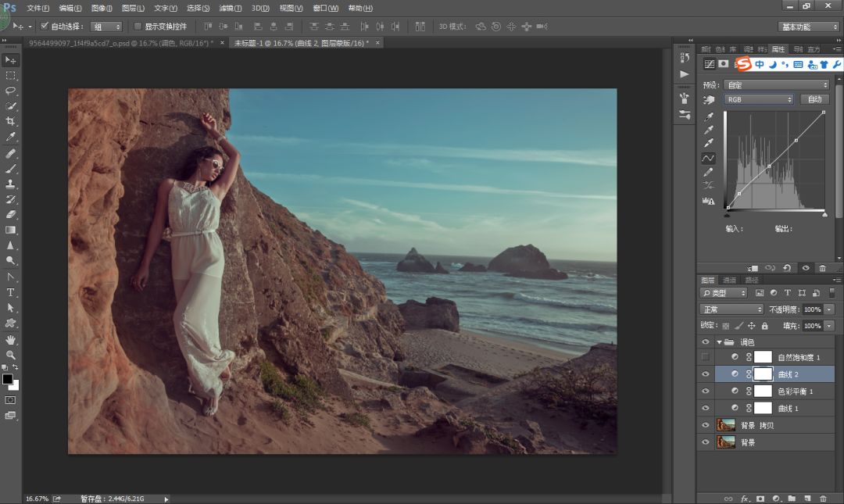Screen dimensions: 844x504
Task: Delete layer using Layers panel trash icon
Action: tap(823, 498)
